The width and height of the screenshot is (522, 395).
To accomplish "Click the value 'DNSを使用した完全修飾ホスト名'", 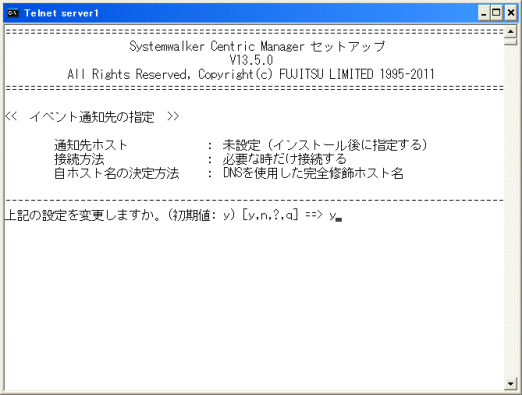I will [313, 173].
